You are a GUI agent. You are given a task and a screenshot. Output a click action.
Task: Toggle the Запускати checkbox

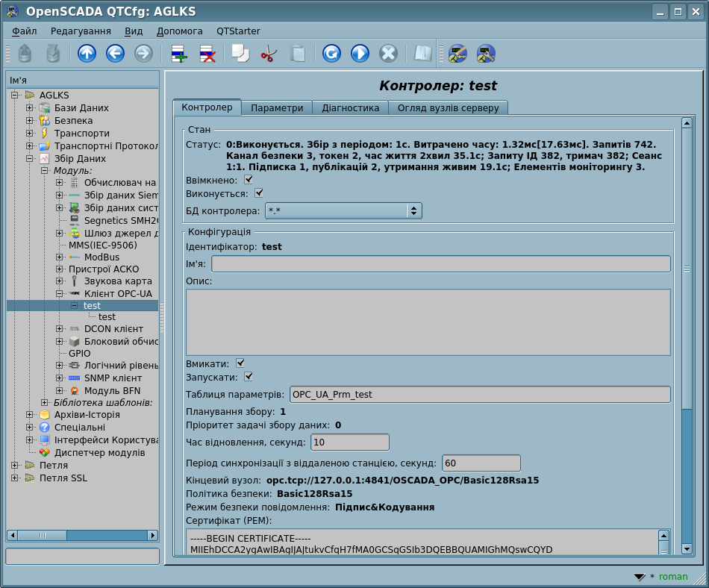[x=249, y=377]
